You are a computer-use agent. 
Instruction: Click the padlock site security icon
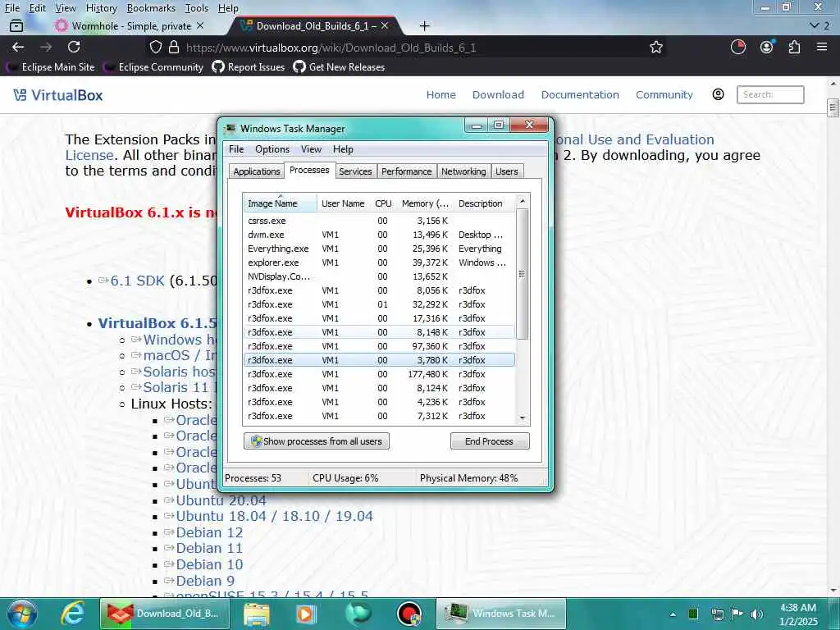coord(174,47)
